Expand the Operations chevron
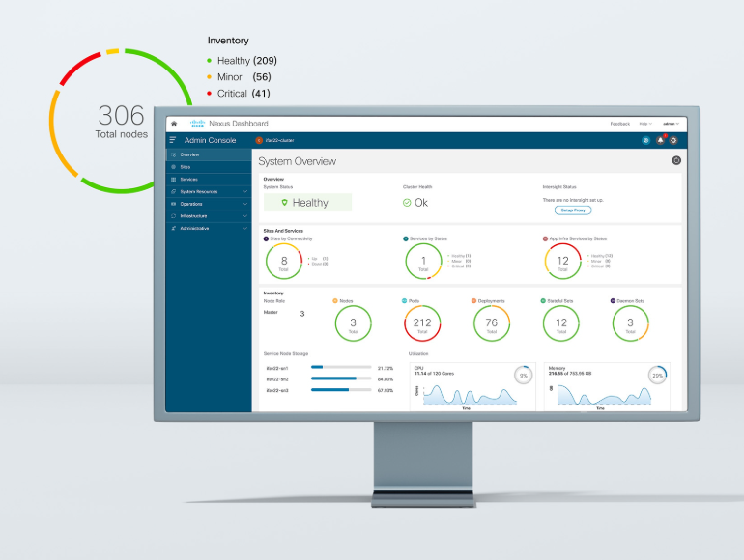 [245, 204]
